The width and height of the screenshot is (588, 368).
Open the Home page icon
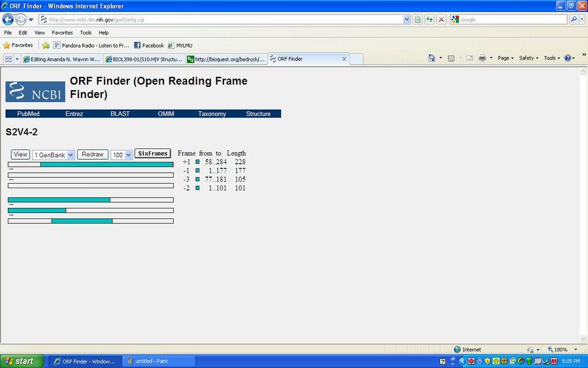(432, 58)
